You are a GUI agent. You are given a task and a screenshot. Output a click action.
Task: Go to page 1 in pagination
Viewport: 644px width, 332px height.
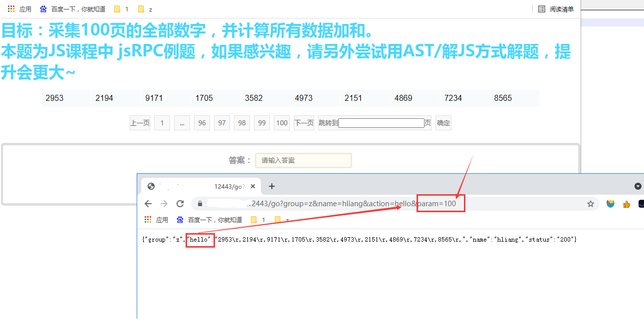162,123
